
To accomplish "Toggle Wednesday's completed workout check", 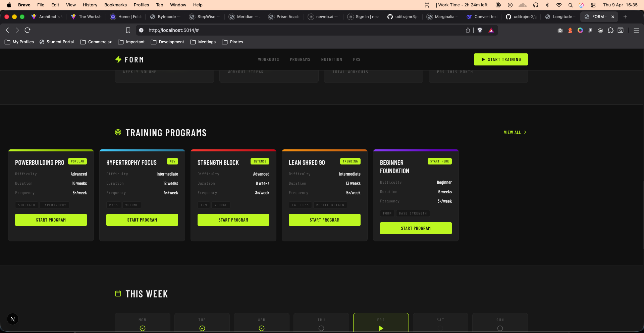I will [262, 328].
